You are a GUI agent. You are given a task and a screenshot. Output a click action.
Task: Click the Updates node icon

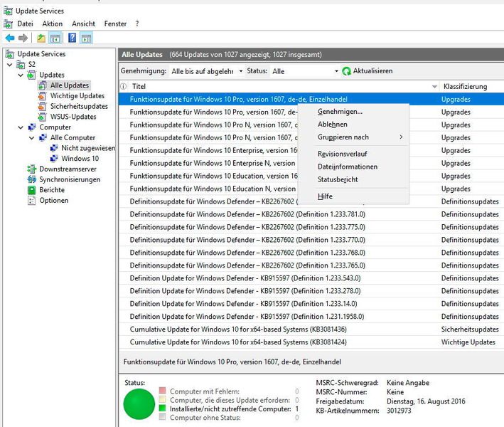[x=31, y=75]
